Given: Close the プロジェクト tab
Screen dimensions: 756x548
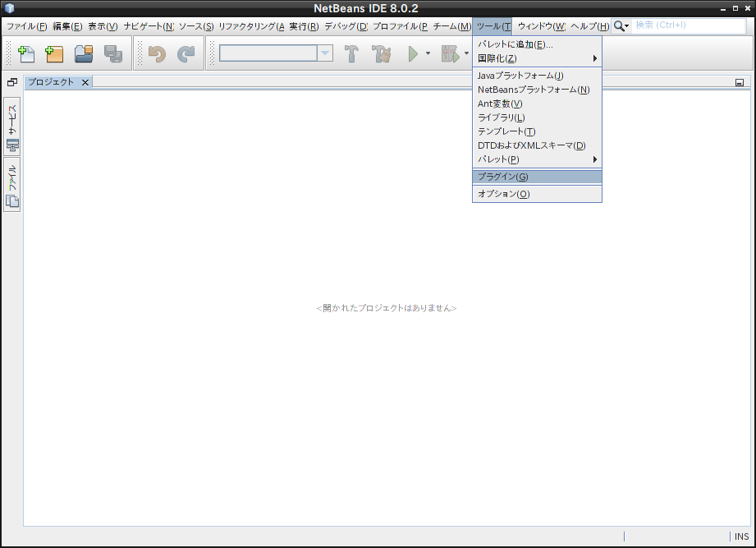Looking at the screenshot, I should click(x=85, y=82).
